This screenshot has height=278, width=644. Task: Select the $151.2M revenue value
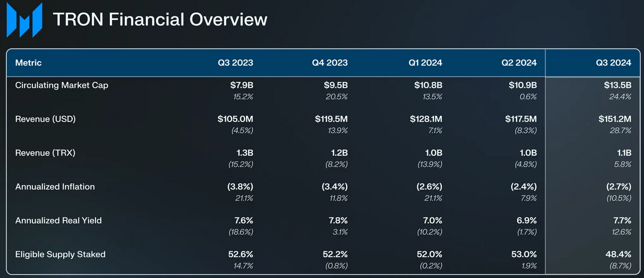click(x=614, y=119)
